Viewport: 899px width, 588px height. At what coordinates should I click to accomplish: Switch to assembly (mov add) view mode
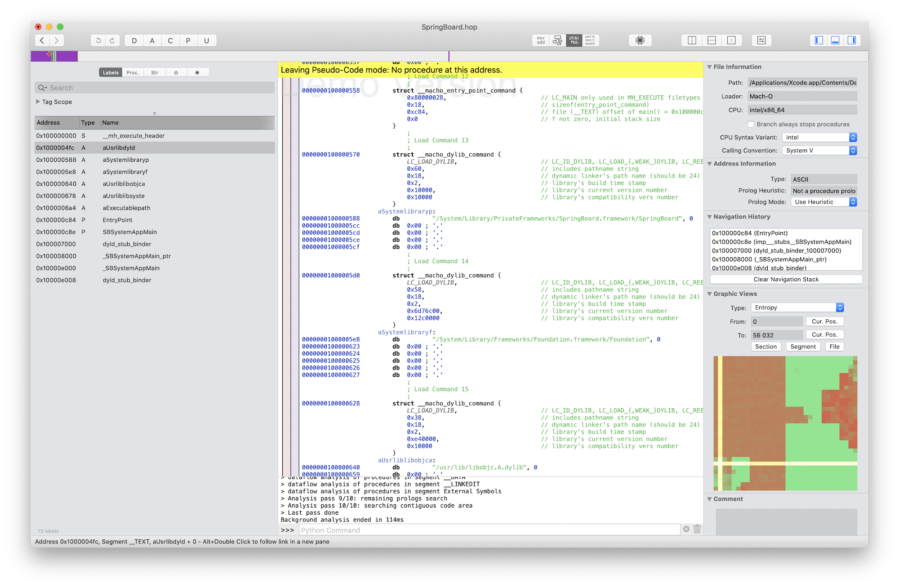pos(541,40)
